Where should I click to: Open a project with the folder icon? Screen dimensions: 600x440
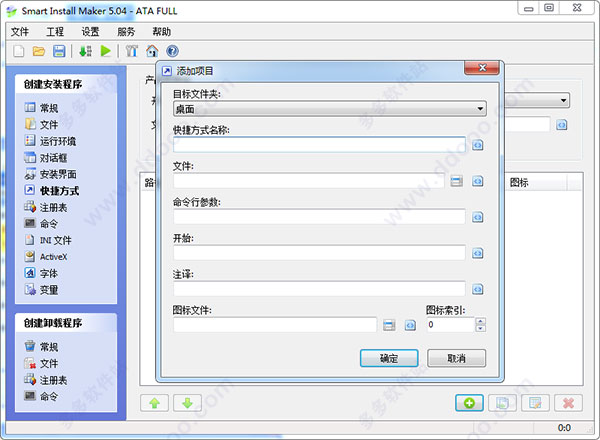point(39,51)
